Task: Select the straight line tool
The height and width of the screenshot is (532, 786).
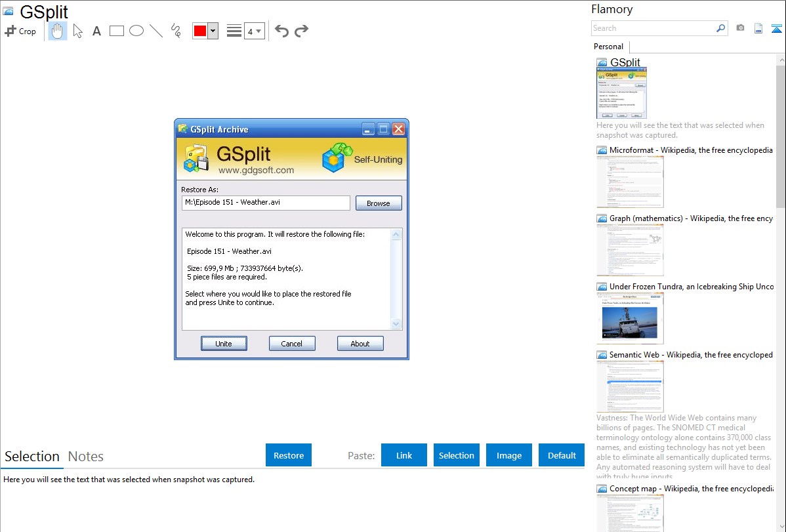Action: [x=156, y=31]
